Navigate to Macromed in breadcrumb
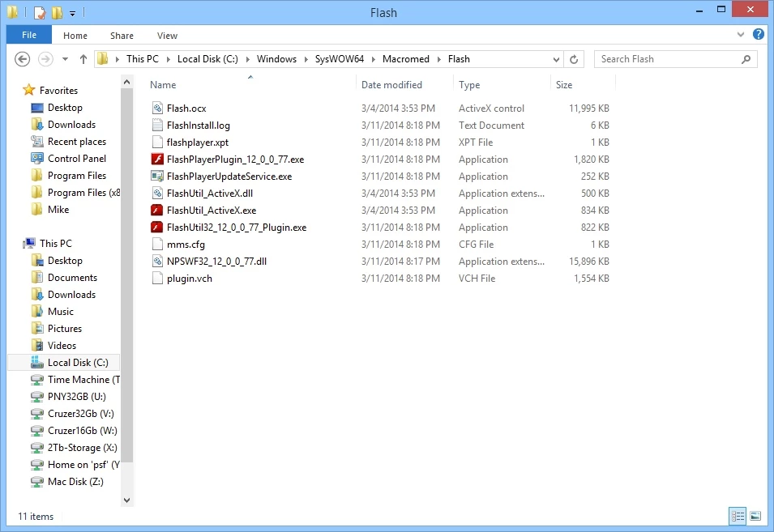Viewport: 774px width, 532px height. coord(406,59)
